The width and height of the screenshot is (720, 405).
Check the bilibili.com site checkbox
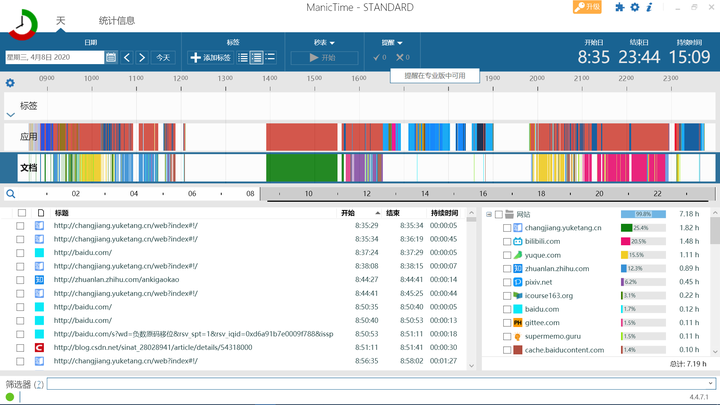[507, 242]
